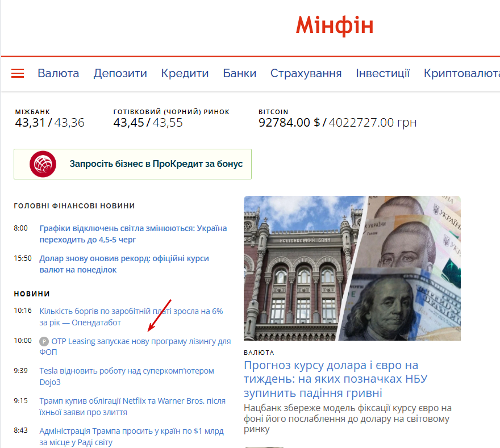Click the 'Нацбанк збереже модель фіксації' summary
The width and height of the screenshot is (500, 448).
(x=348, y=418)
